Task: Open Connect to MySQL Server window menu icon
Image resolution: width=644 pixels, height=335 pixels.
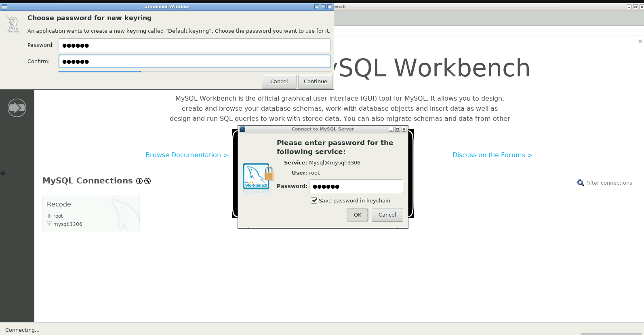Action: pos(242,129)
